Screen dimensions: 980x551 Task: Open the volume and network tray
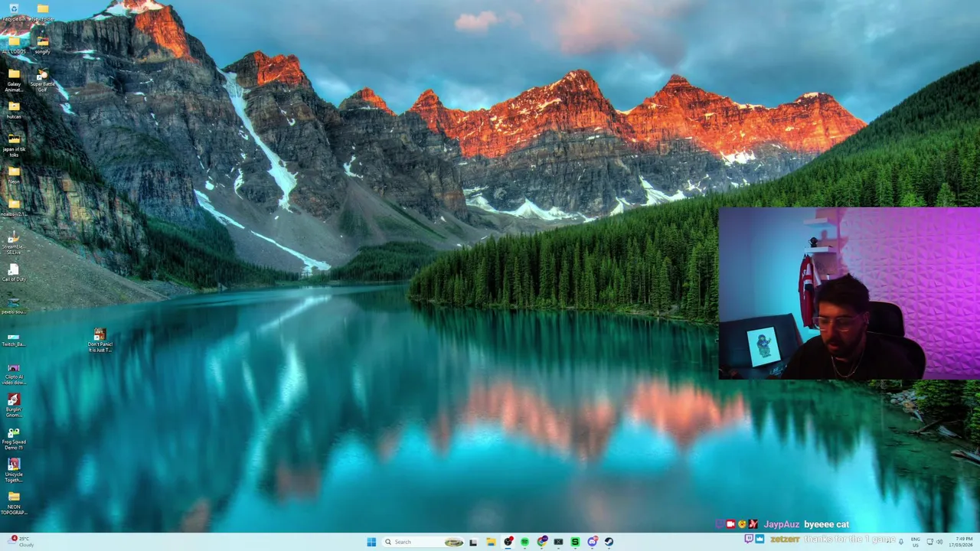click(934, 542)
